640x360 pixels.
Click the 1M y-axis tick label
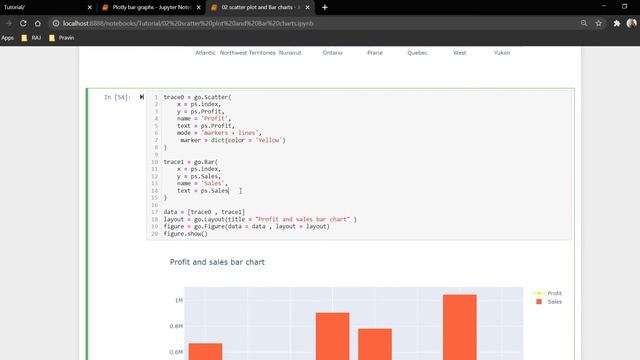click(179, 300)
